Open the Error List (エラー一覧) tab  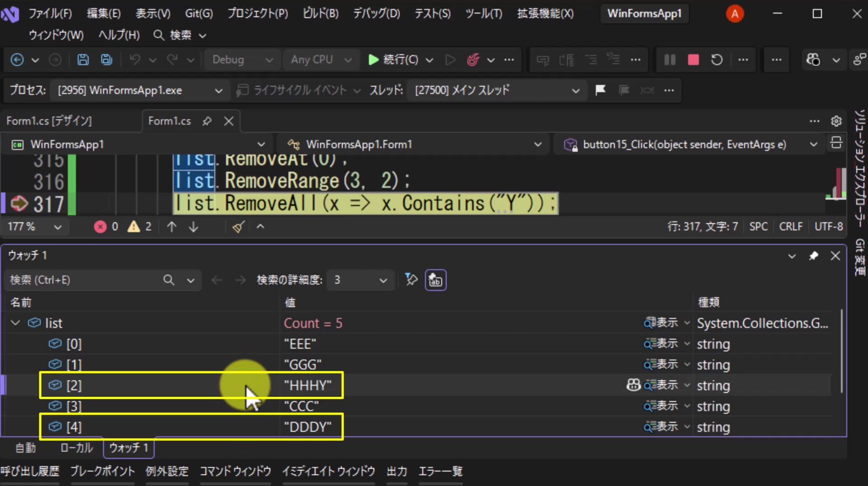[441, 472]
